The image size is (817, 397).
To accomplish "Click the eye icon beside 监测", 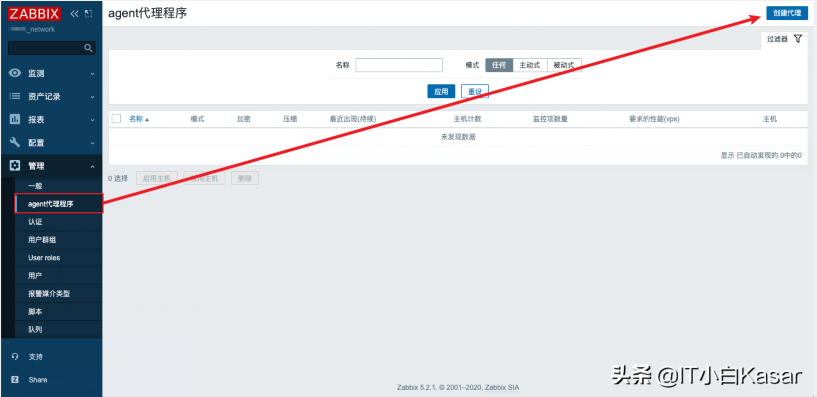I will tap(15, 73).
